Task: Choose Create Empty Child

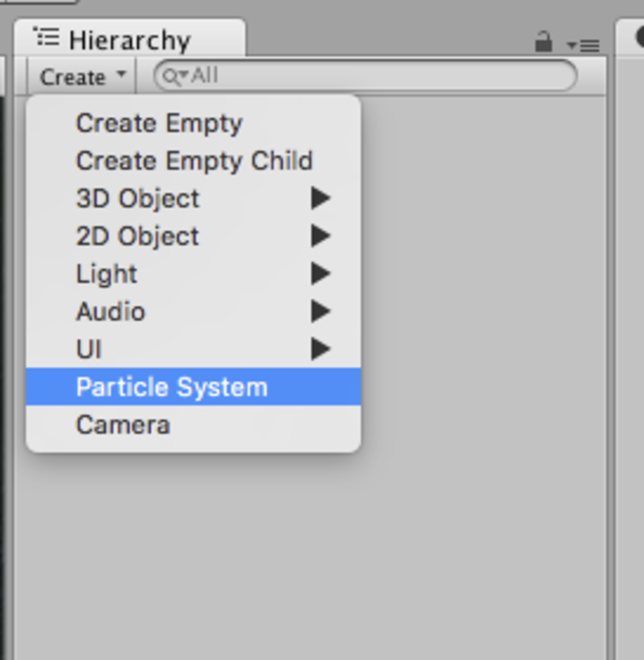Action: coord(193,160)
